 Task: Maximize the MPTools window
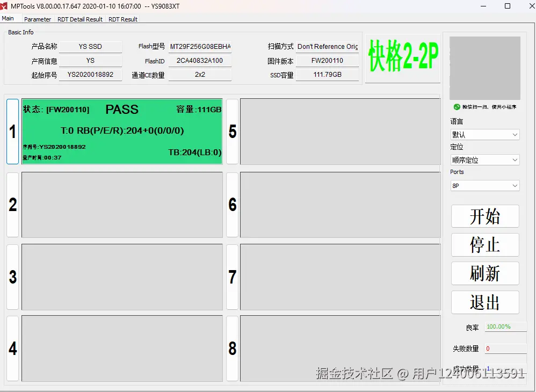pos(508,6)
